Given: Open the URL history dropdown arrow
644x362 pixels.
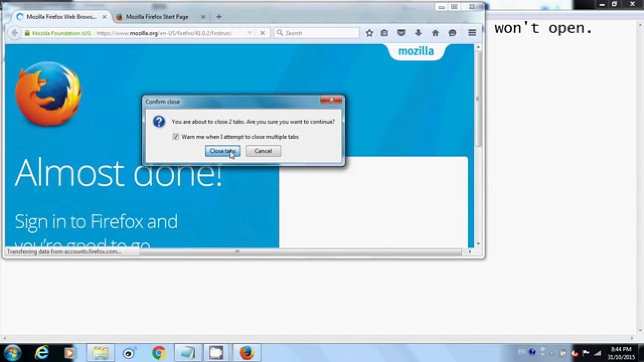Looking at the screenshot, I should [x=249, y=33].
